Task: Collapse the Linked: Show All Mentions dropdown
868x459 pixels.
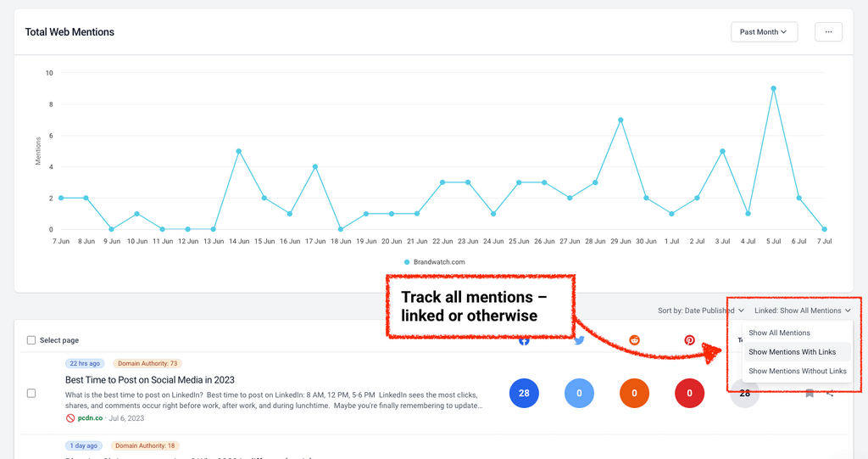Action: tap(802, 311)
